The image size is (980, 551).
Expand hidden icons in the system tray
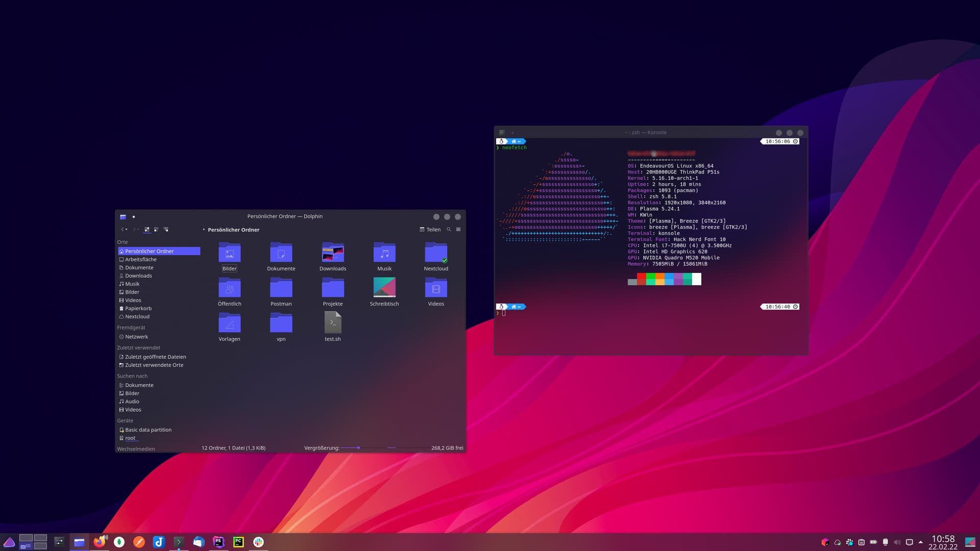921,542
